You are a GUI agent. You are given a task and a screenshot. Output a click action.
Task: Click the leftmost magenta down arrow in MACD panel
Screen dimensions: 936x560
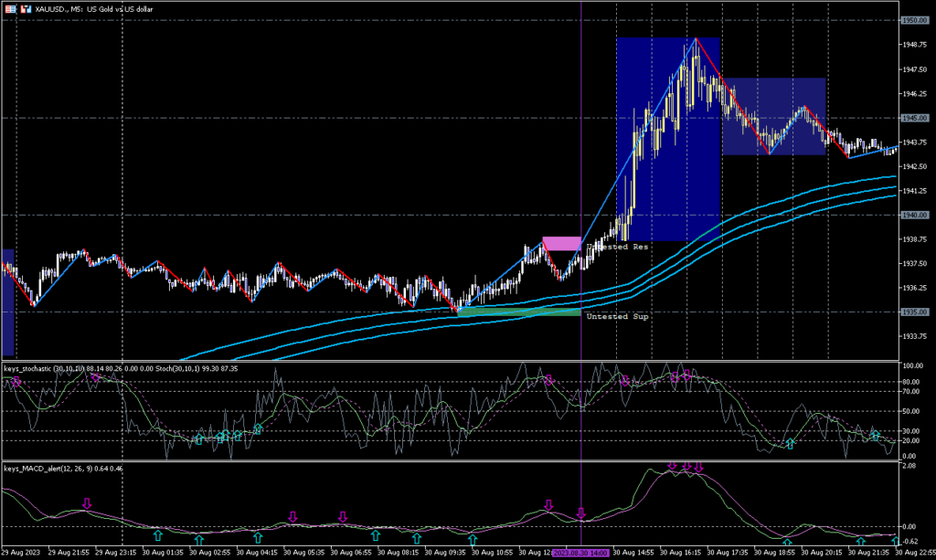click(x=87, y=503)
